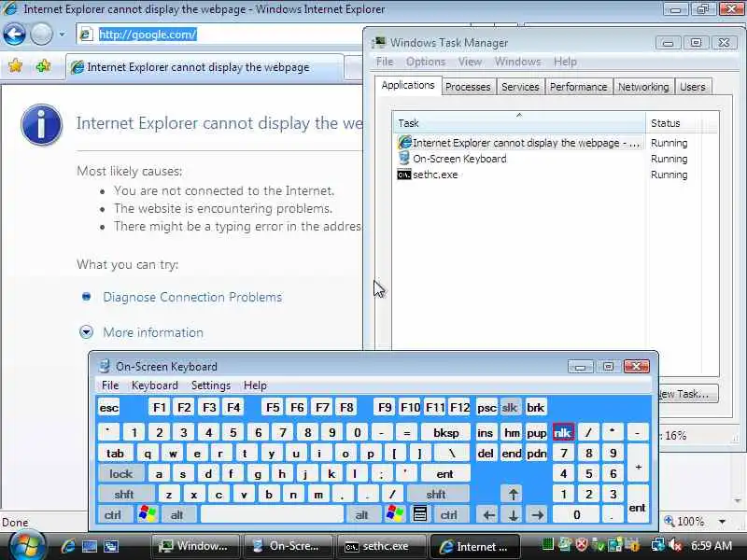Click the application menu key on keyboard
747x560 pixels.
coord(419,514)
